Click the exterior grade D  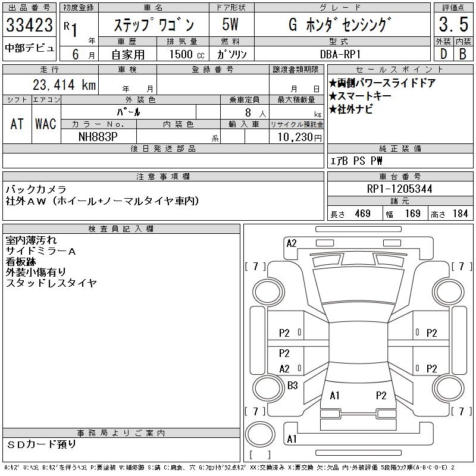coord(443,54)
